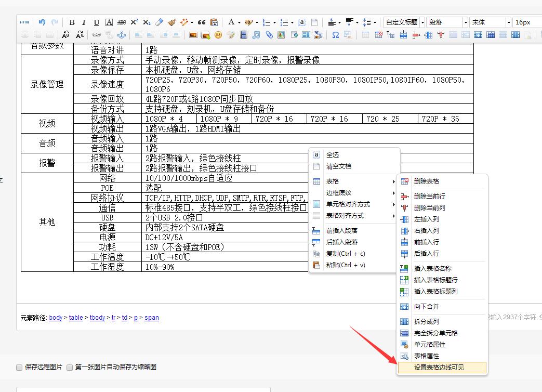Check 第一张图片自动保存为缩略图 option
The width and height of the screenshot is (542, 392).
69,367
